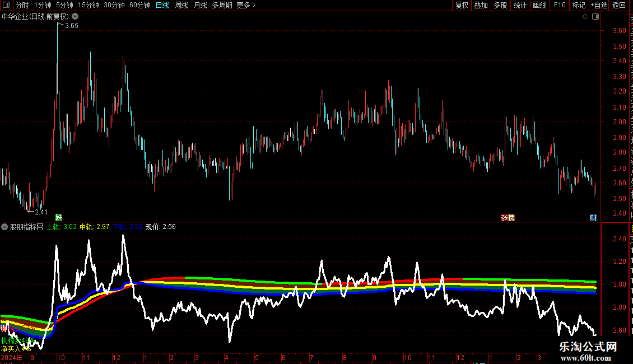Screen dimensions: 633x364
Task: Click the 上轨: 3.02 indicator value
Action: 62,227
